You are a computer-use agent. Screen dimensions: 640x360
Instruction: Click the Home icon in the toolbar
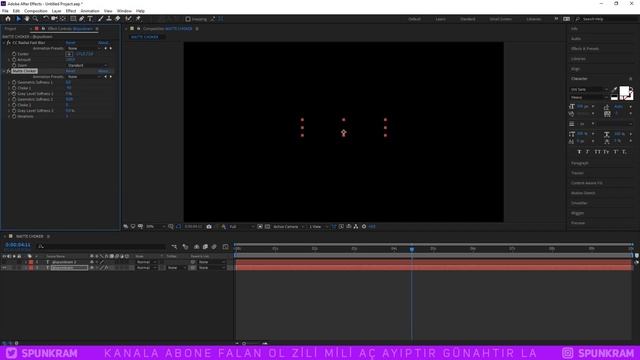coord(8,19)
